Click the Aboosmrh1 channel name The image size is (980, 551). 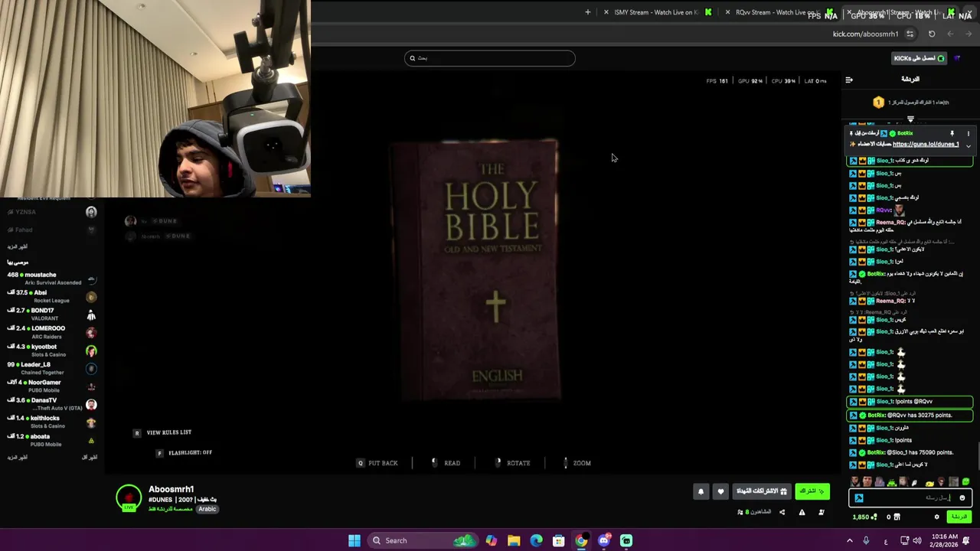(171, 489)
